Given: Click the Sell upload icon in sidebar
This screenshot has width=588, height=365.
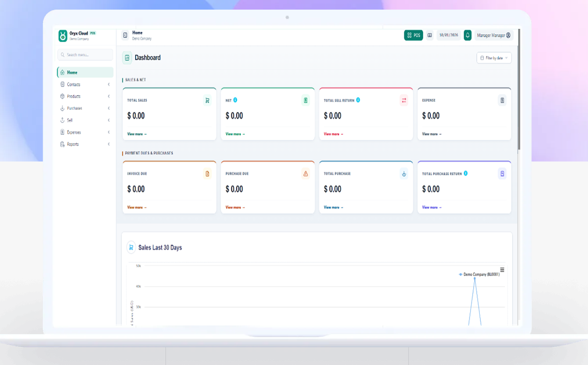Looking at the screenshot, I should [x=62, y=120].
